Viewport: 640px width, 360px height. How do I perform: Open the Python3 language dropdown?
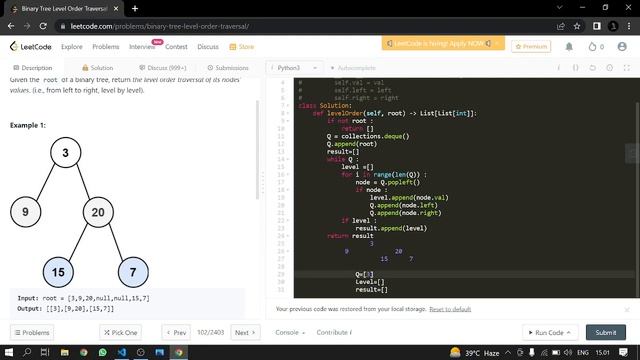click(x=294, y=68)
